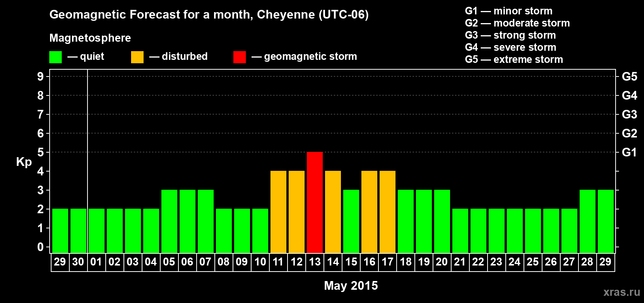Click the 'G4 — severe storm' legend text
The height and width of the screenshot is (303, 644).
(x=511, y=47)
